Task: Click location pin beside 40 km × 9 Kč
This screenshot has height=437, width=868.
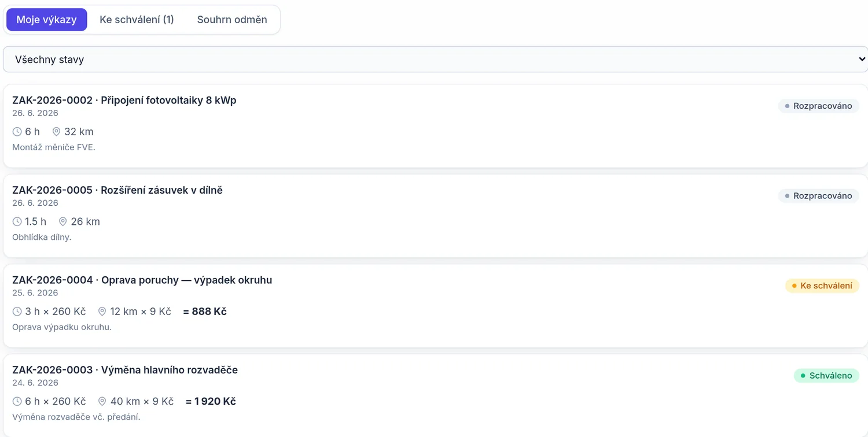Action: [x=102, y=401]
